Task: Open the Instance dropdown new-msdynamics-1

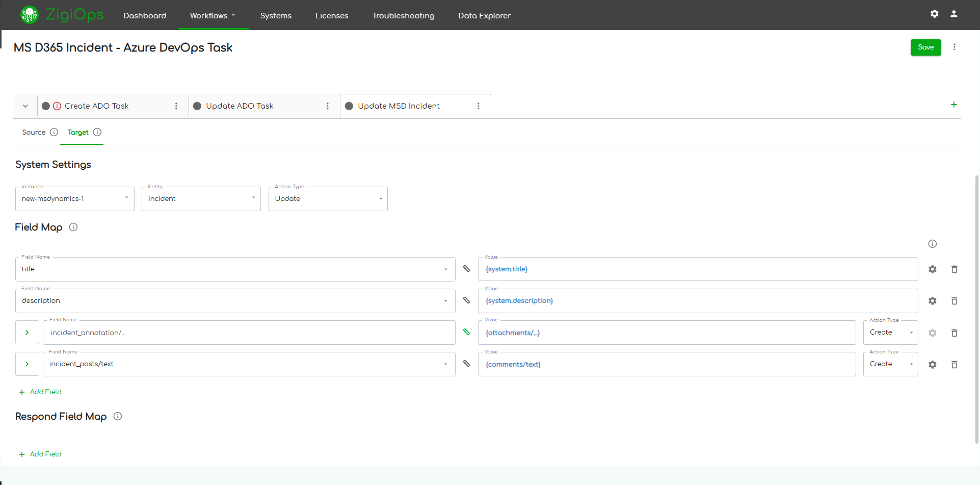Action: tap(75, 199)
